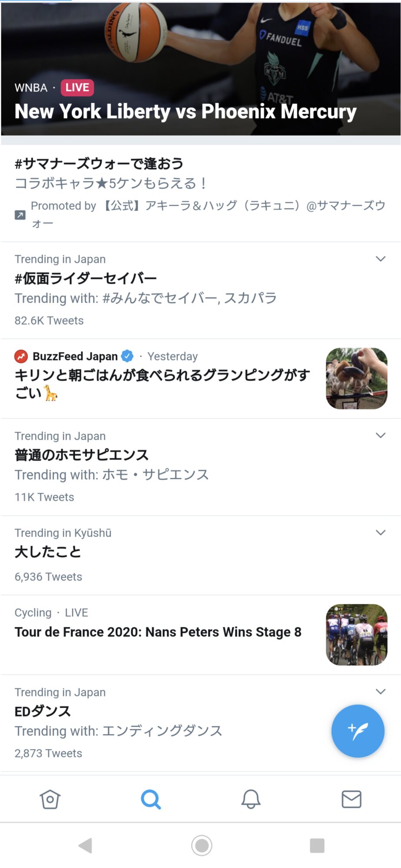Expand options for 大したこと Kyūshū trend
Viewport: 401px width, 868px height.
(x=381, y=533)
